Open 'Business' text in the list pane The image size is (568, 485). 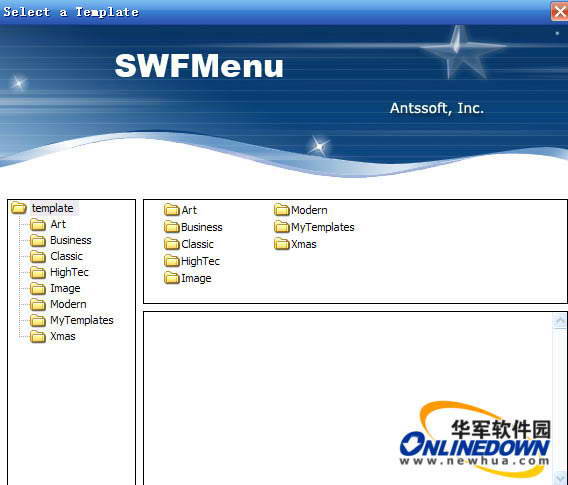point(202,227)
